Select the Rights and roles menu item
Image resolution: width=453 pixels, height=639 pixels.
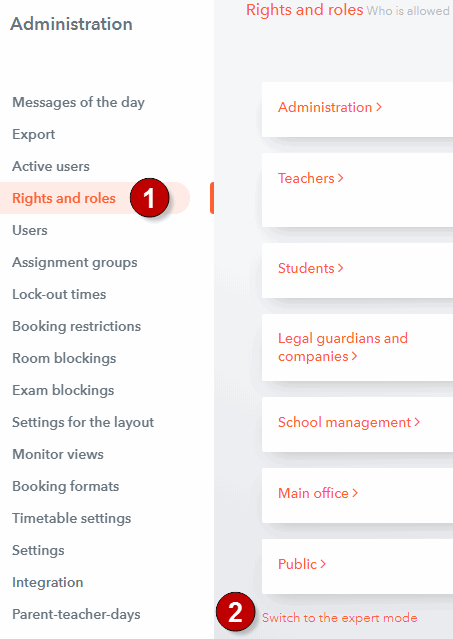point(64,198)
